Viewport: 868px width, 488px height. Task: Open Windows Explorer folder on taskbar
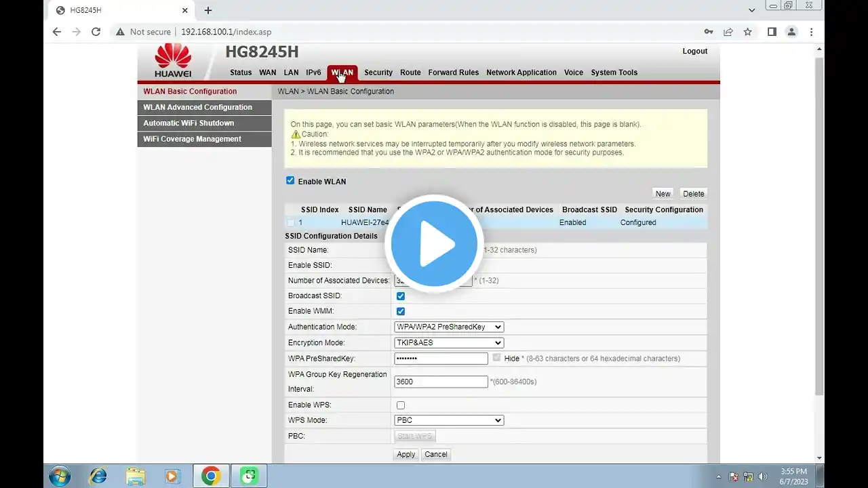click(136, 476)
